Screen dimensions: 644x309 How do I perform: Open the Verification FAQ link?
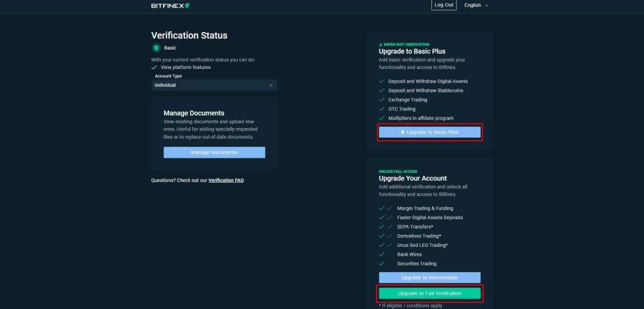226,180
